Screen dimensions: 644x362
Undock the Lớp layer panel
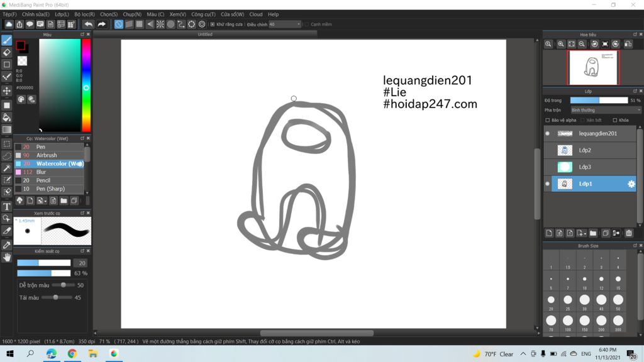point(635,91)
